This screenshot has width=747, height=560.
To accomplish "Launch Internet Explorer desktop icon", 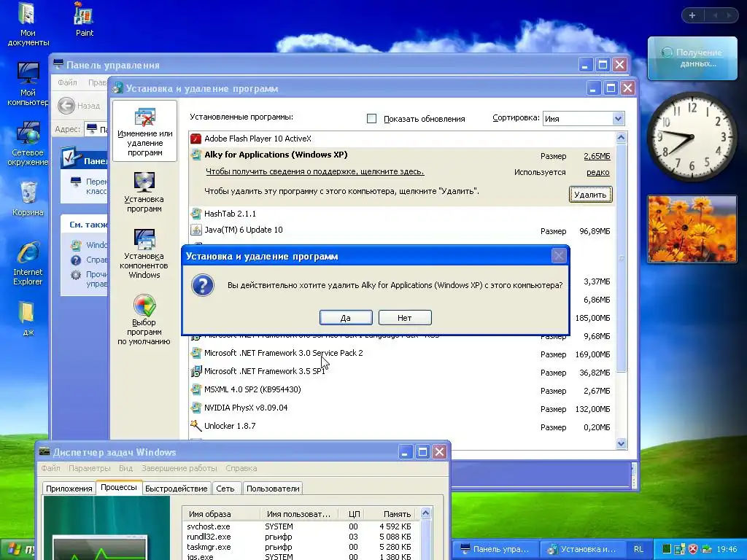I will point(28,264).
